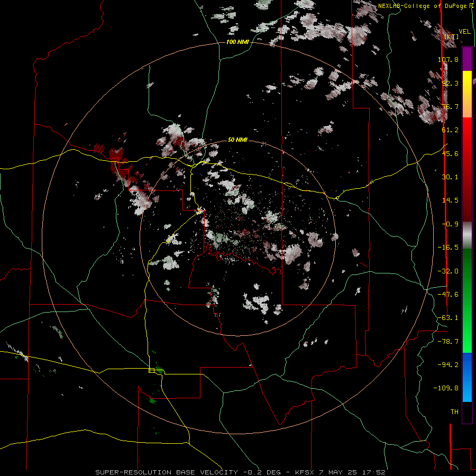Click the gray near-zero segment of color bar
This screenshot has height=476, width=476.
[x=467, y=235]
